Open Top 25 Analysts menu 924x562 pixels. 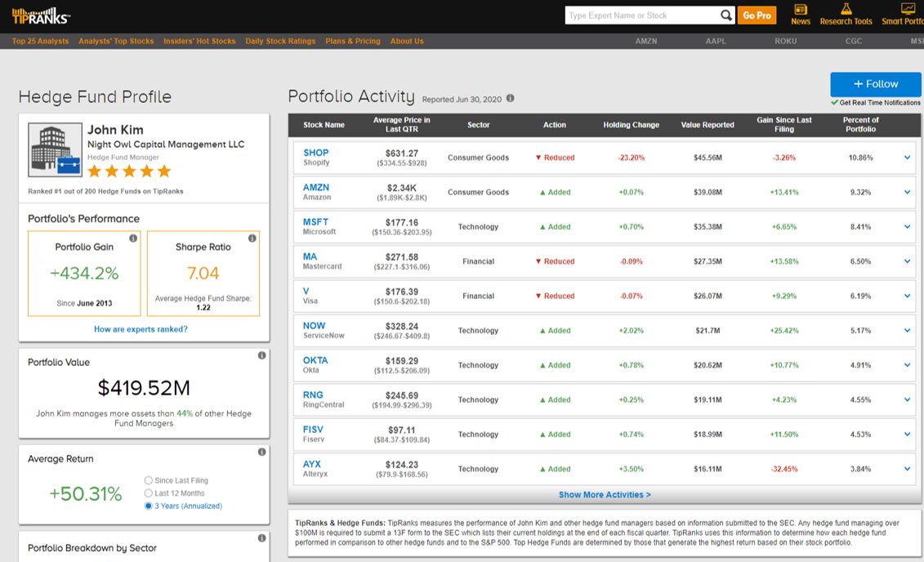pos(40,41)
